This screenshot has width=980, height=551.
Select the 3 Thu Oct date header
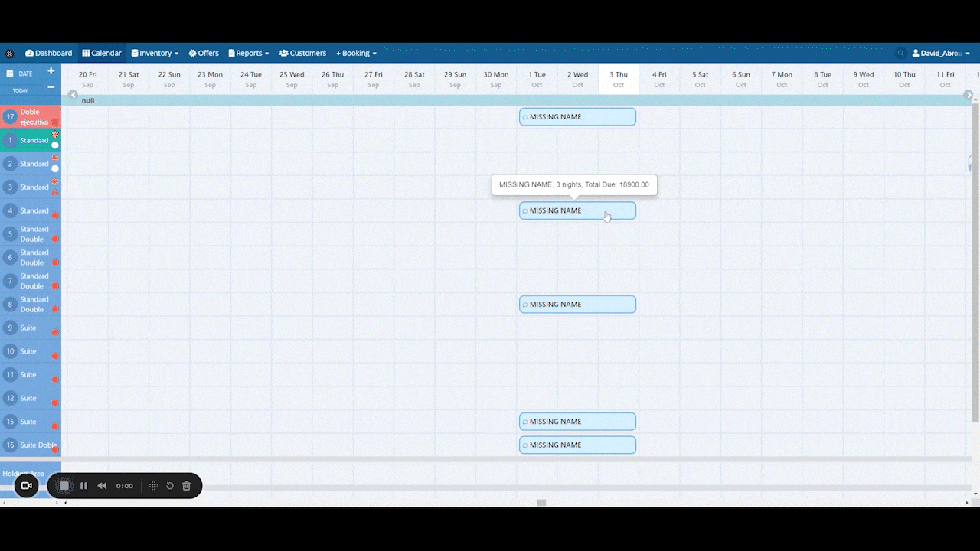(x=619, y=80)
